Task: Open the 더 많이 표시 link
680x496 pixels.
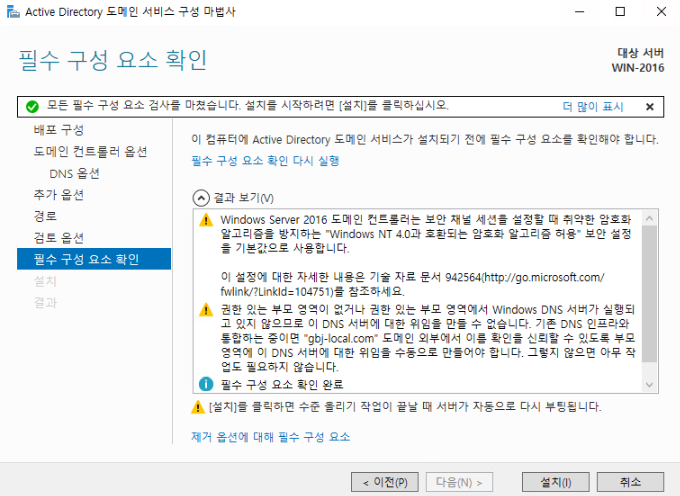Action: click(x=593, y=107)
